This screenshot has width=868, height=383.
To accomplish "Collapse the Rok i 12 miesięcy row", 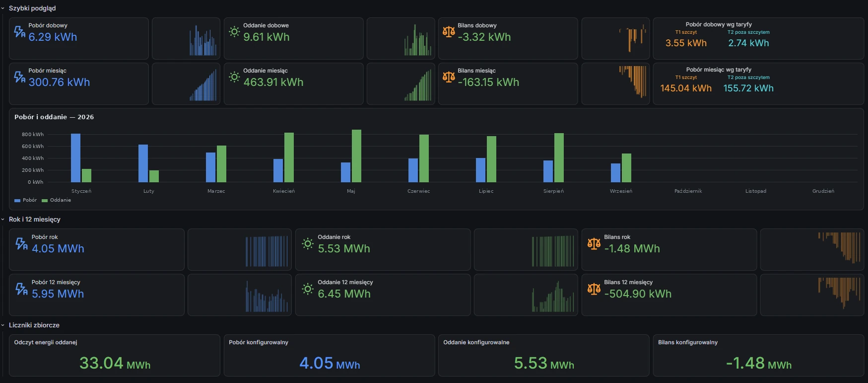I will click(x=35, y=219).
